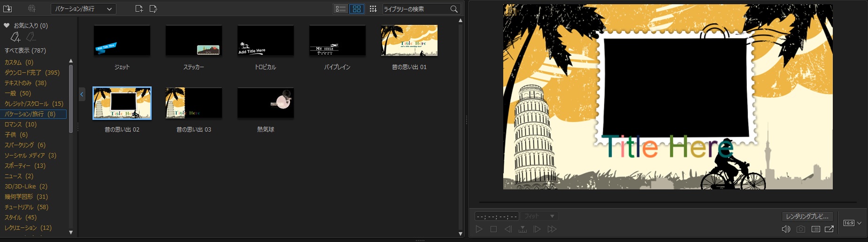Select スパークリング (6) category
Screen dimensions: 868x242
[x=25, y=145]
